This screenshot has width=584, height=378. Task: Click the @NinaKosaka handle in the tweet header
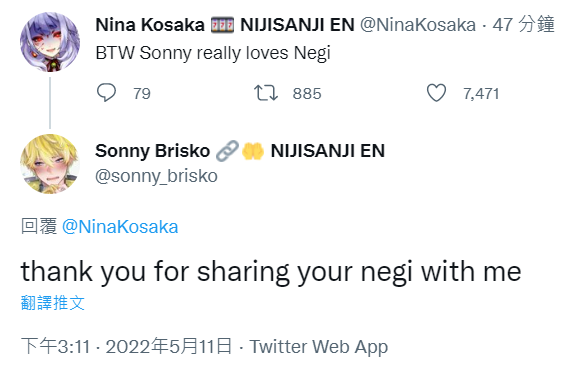(x=418, y=25)
